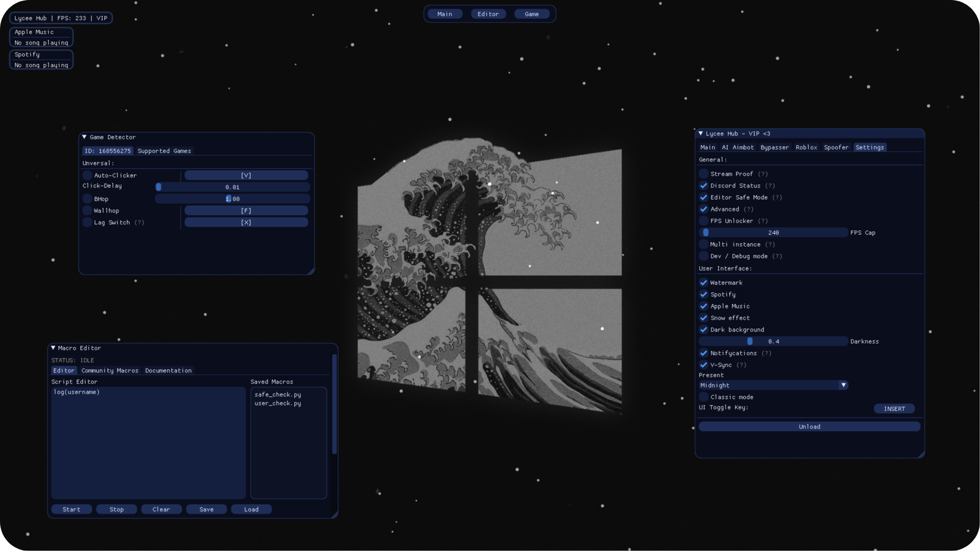
Task: Select the ID: 168556275 tab
Action: [x=108, y=151]
